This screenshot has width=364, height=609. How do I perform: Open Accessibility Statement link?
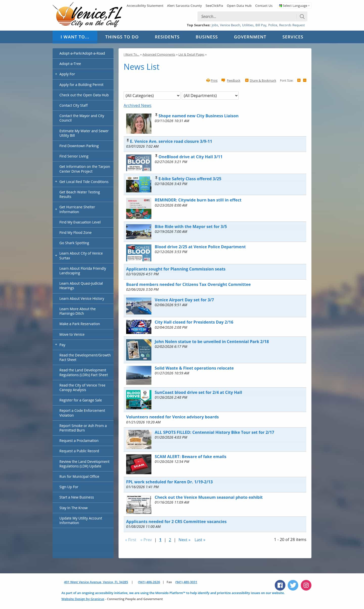(145, 6)
